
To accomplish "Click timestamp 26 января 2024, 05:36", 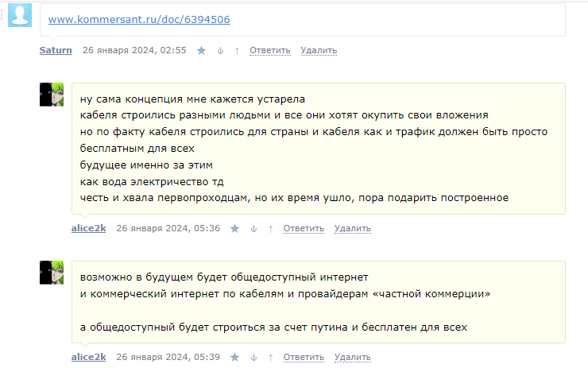I will click(168, 228).
